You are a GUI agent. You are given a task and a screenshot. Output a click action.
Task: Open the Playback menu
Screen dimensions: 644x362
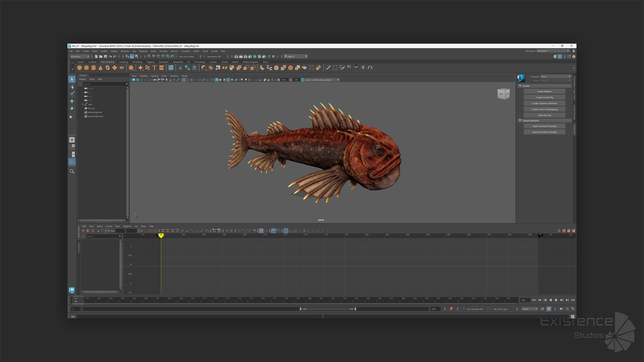coord(143,51)
